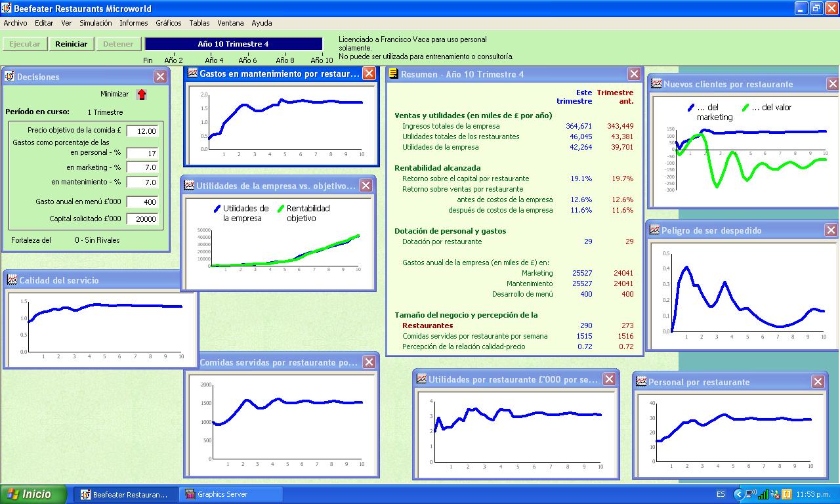
Task: Click the Peligro de ser despedido chart icon
Action: tap(654, 230)
